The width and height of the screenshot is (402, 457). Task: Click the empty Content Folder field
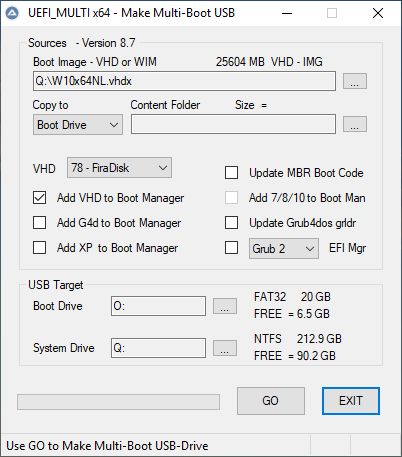coord(233,124)
